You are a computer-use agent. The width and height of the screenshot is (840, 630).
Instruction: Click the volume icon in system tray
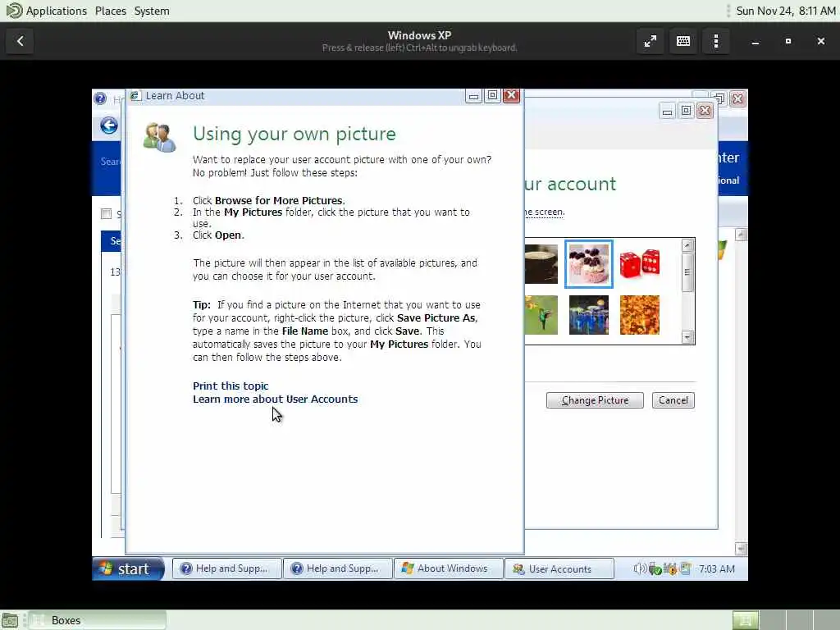pos(639,569)
